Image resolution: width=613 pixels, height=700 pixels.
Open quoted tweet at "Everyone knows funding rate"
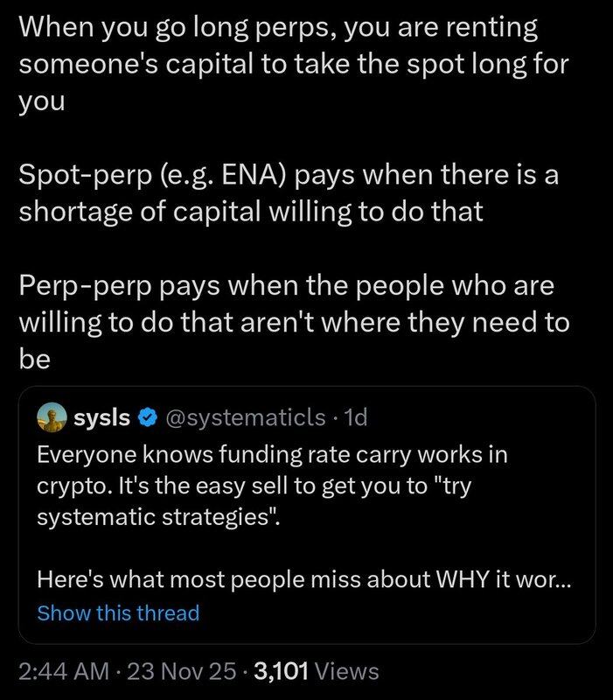coord(273,457)
